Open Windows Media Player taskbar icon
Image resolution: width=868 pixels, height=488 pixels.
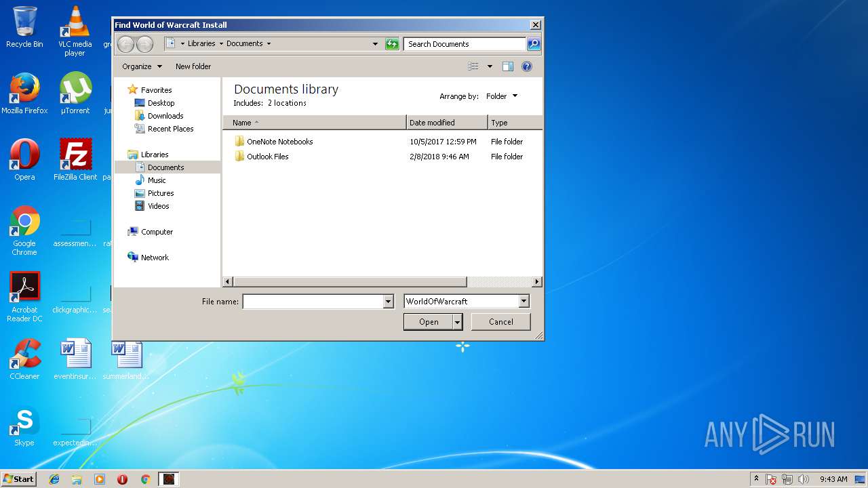click(x=100, y=479)
